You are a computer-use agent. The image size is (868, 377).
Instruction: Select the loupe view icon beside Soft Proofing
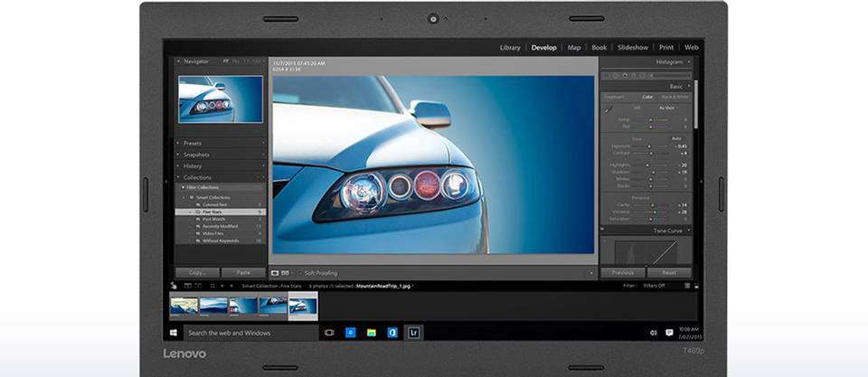pos(276,272)
